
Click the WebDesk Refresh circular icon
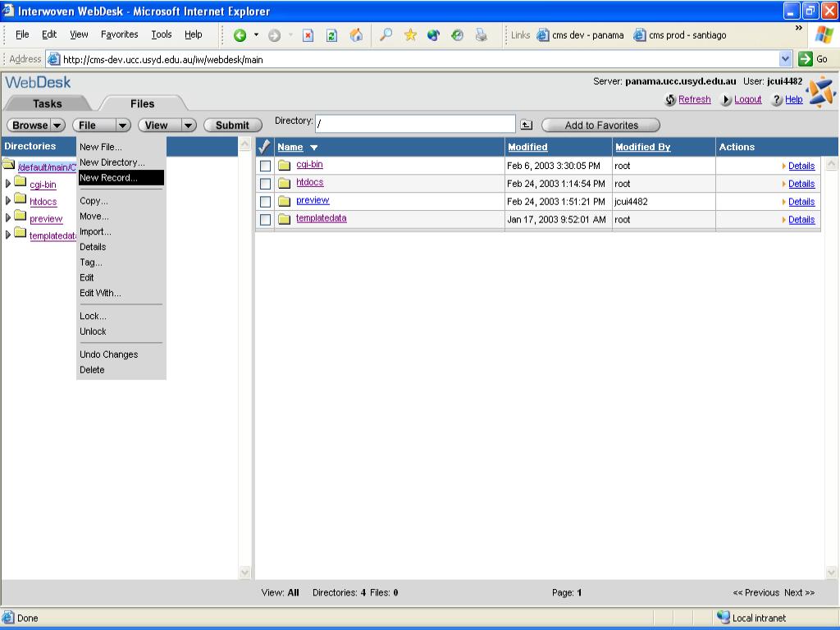tap(670, 99)
